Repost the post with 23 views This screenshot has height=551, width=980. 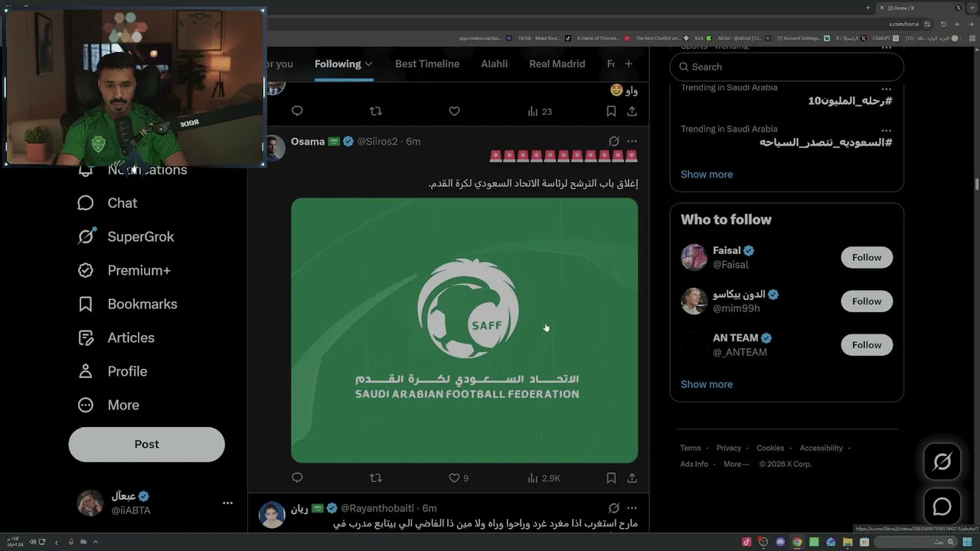coord(375,111)
